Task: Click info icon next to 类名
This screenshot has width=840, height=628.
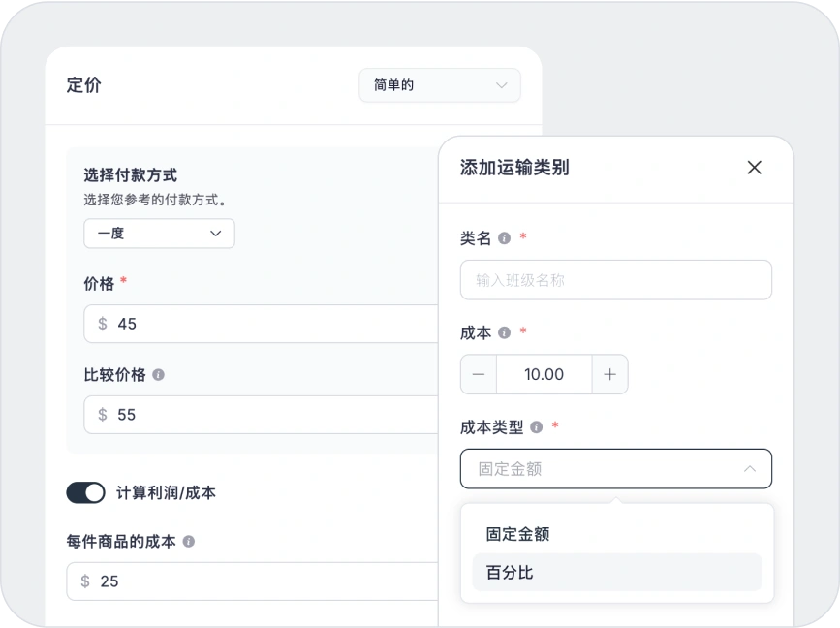Action: pyautogui.click(x=504, y=238)
